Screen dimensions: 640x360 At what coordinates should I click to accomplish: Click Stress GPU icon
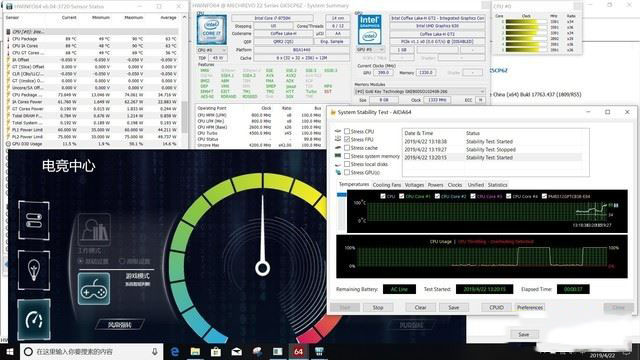pos(338,172)
